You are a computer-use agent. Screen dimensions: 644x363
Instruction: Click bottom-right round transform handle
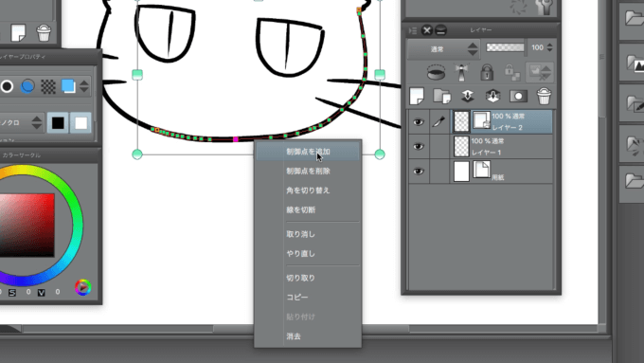click(380, 154)
